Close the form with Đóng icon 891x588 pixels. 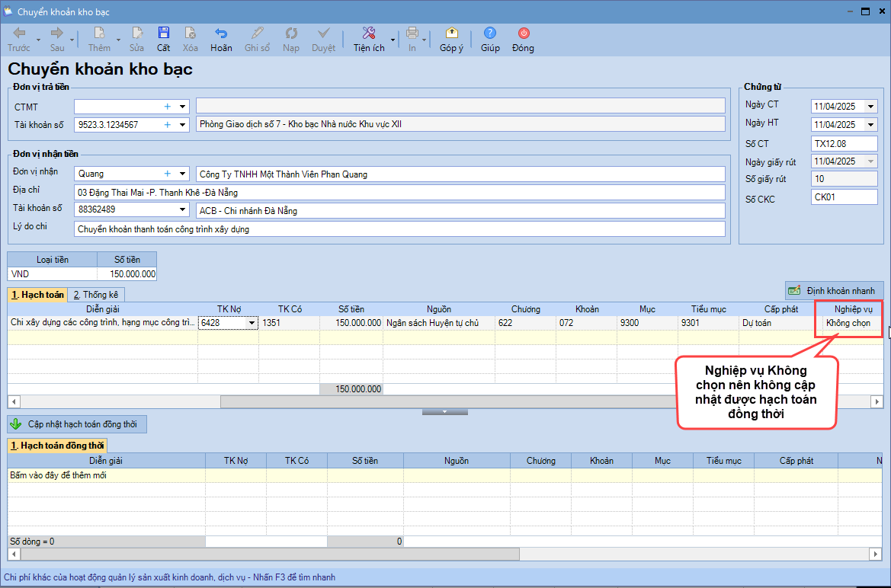pos(523,40)
